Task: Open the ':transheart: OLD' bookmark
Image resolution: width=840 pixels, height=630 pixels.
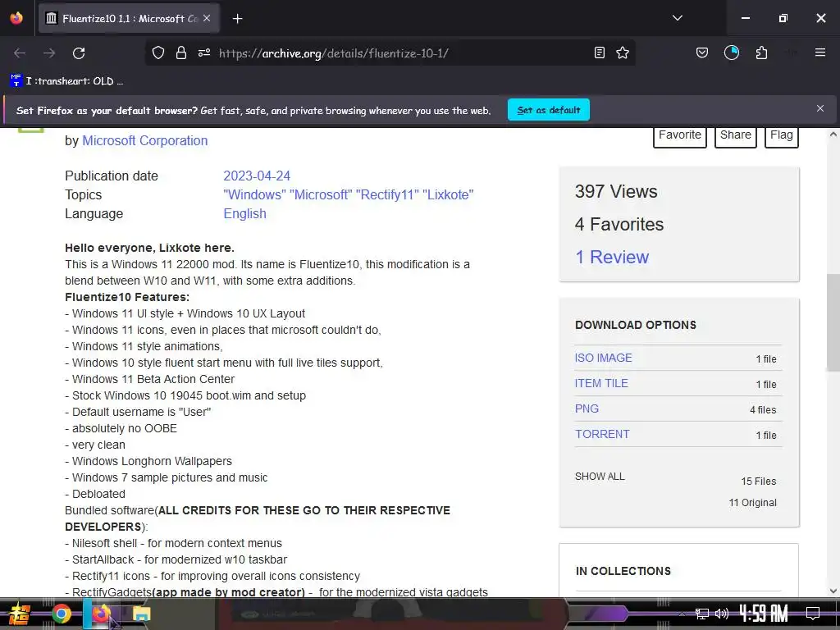Action: (67, 81)
